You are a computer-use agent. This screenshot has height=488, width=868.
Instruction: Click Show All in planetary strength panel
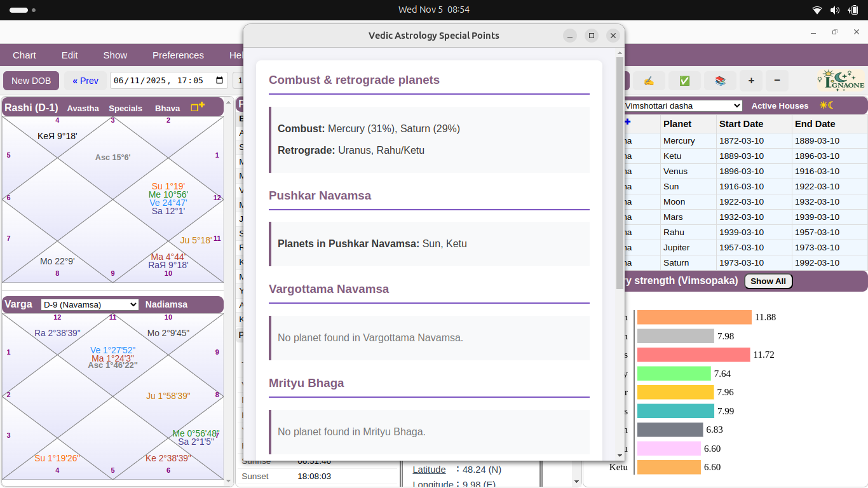(768, 280)
